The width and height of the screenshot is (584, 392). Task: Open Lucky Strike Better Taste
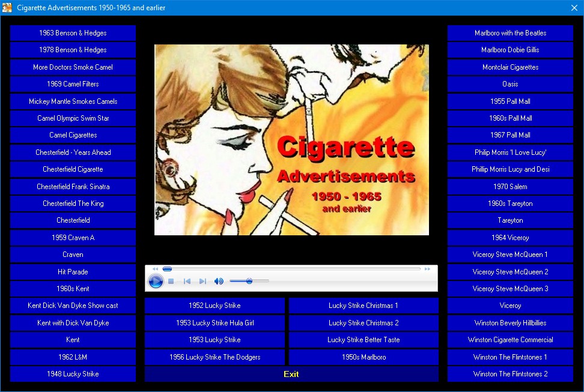pos(363,340)
